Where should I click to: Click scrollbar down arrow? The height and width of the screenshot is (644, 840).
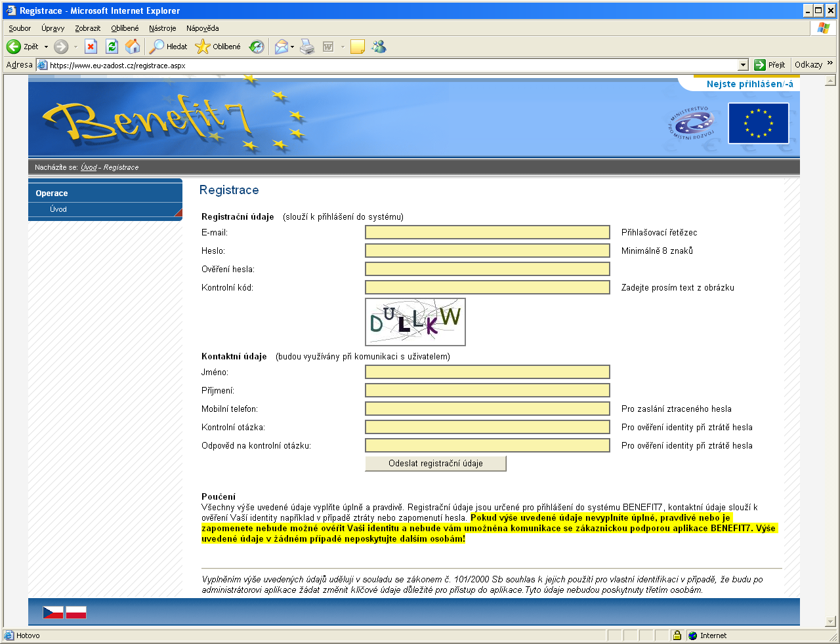[830, 621]
